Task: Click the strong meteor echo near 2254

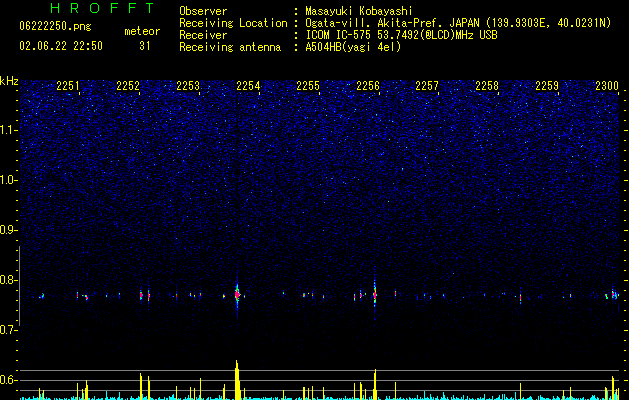Action: (x=237, y=295)
